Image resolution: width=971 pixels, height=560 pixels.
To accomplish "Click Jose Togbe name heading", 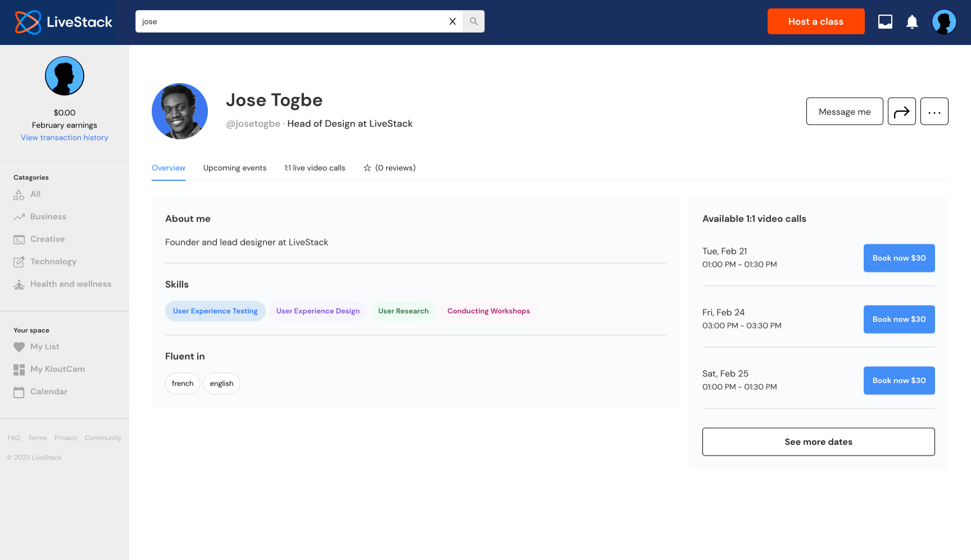I will pos(274,100).
